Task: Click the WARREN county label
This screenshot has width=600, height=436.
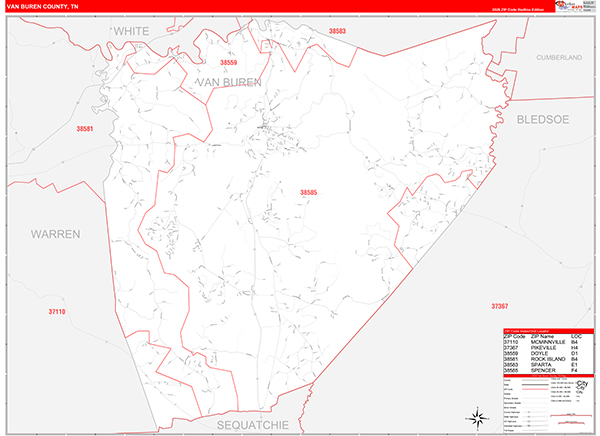Action: click(x=55, y=234)
